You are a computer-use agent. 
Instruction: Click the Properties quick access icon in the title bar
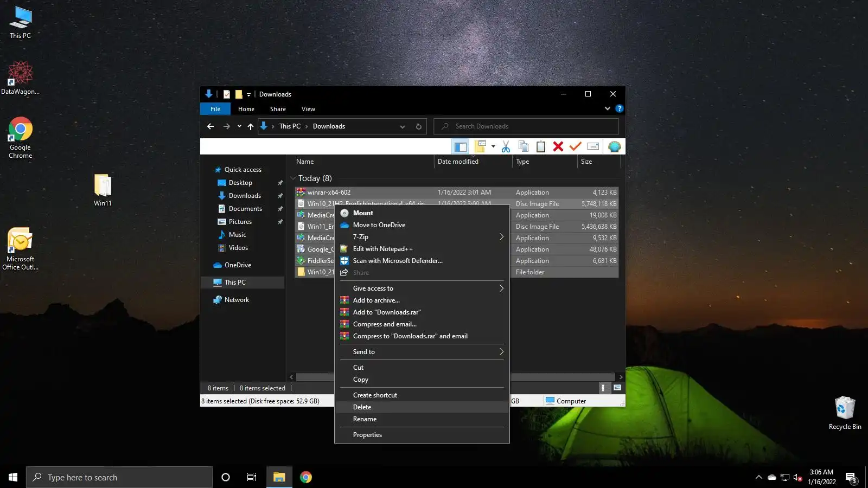click(x=227, y=94)
